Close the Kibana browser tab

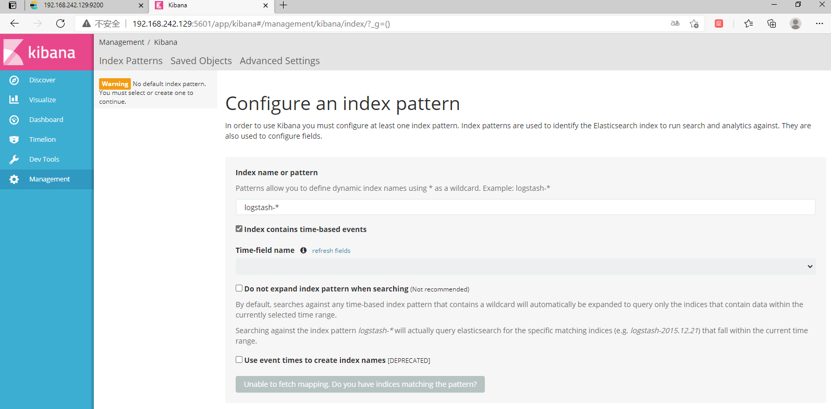click(x=266, y=5)
